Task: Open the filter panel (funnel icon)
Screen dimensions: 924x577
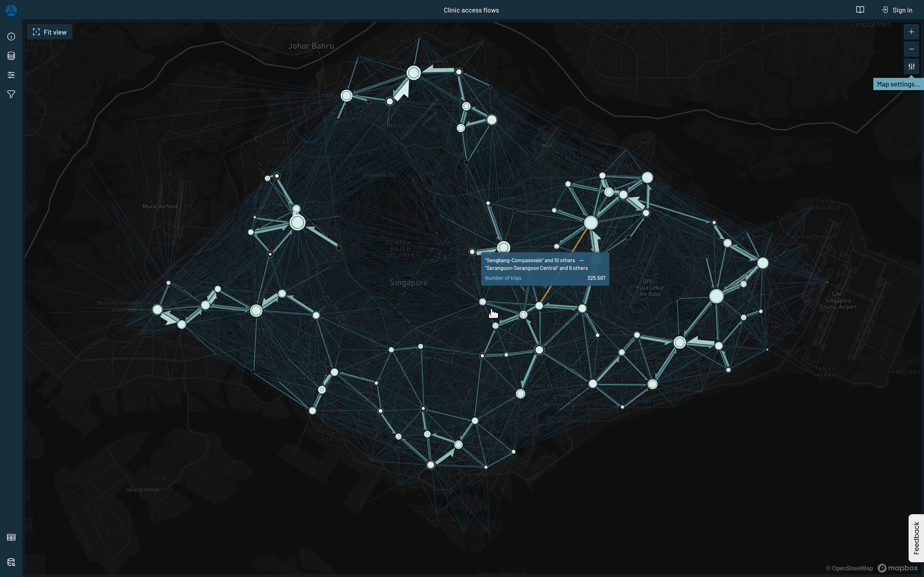Action: [11, 94]
